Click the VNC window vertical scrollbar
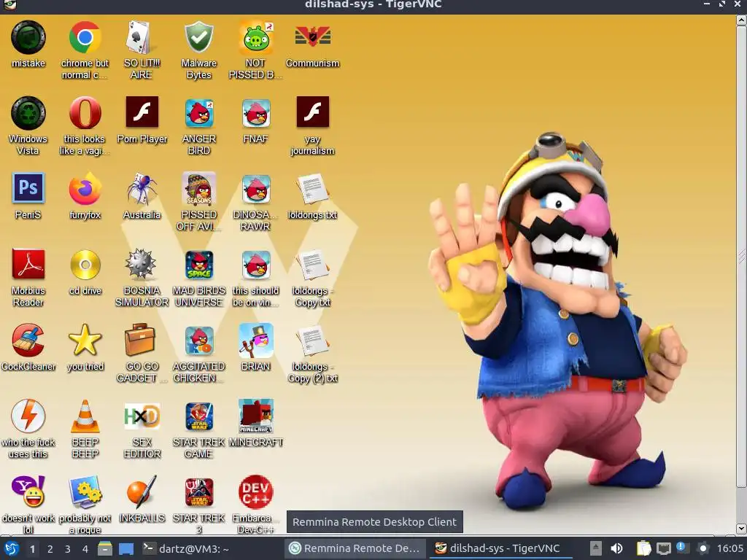This screenshot has height=560, width=747. coord(741,256)
